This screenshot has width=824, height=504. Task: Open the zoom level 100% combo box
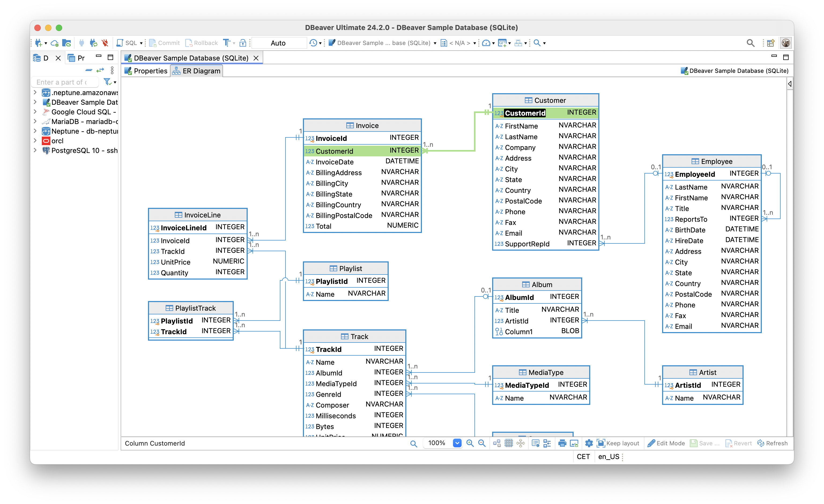point(442,443)
